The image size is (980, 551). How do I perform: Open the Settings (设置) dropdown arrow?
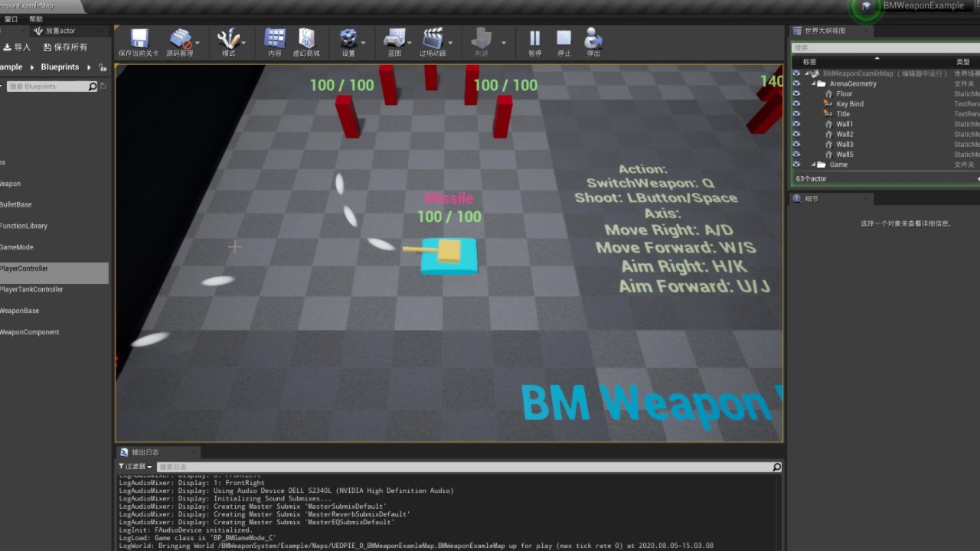[x=363, y=43]
